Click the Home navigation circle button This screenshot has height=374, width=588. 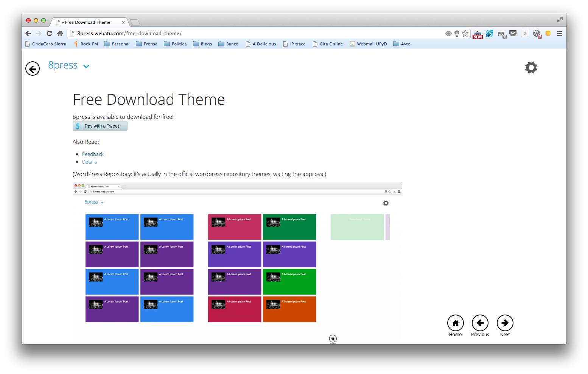click(456, 323)
